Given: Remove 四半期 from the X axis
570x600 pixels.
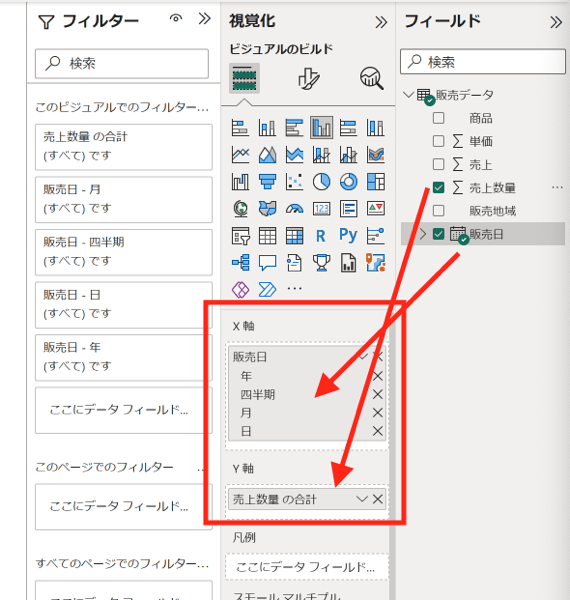Looking at the screenshot, I should point(378,394).
